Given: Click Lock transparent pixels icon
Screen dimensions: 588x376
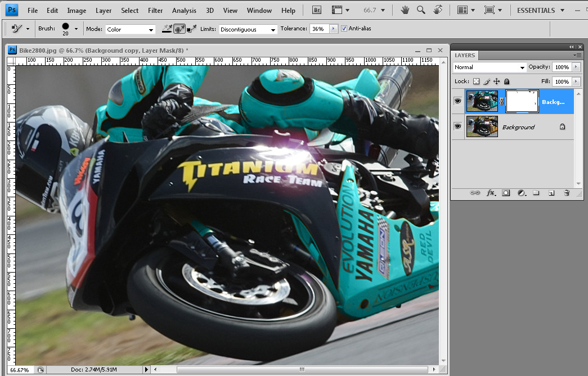Looking at the screenshot, I should point(476,81).
